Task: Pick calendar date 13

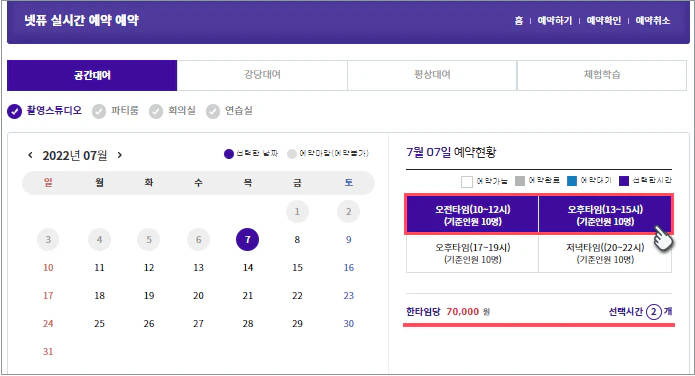Action: coord(198,267)
